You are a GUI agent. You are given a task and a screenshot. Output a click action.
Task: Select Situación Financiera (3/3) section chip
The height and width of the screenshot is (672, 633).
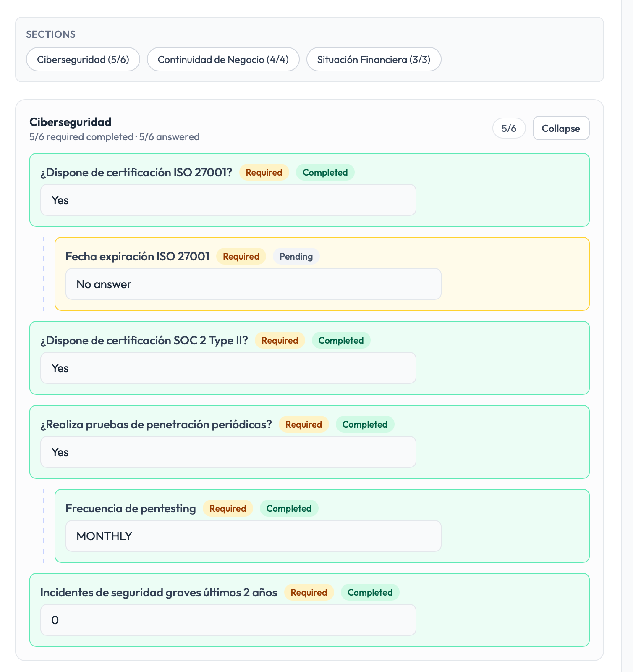tap(374, 59)
